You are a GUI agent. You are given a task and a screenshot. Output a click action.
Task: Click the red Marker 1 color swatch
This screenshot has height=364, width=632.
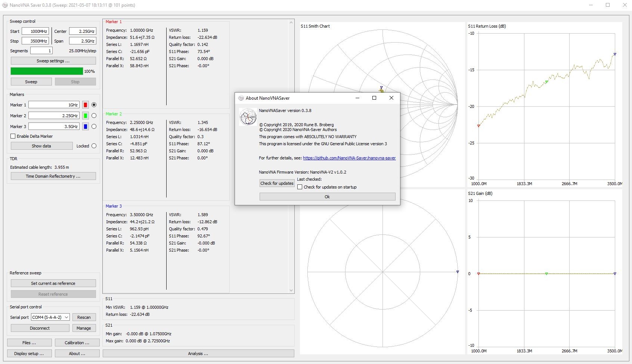[x=86, y=105]
